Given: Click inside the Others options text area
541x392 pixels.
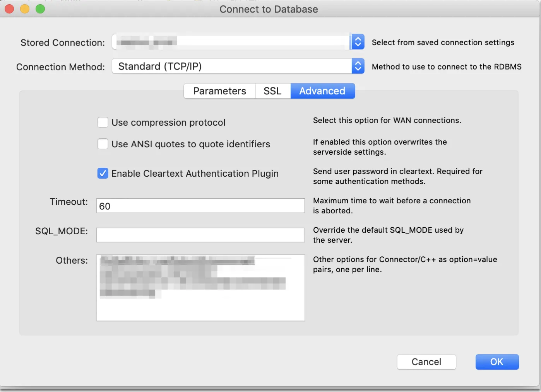Looking at the screenshot, I should pyautogui.click(x=200, y=302).
